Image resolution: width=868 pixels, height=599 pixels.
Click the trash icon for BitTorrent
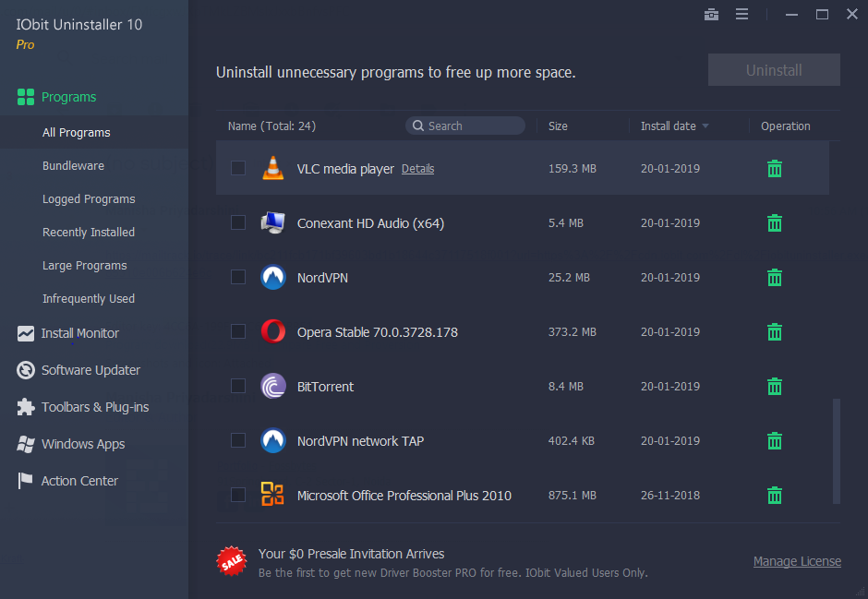pos(775,387)
